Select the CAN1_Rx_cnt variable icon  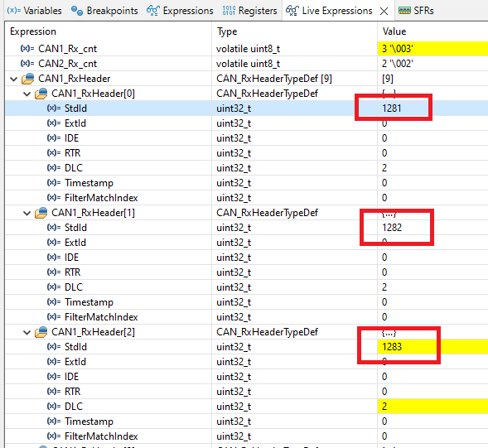coord(27,49)
